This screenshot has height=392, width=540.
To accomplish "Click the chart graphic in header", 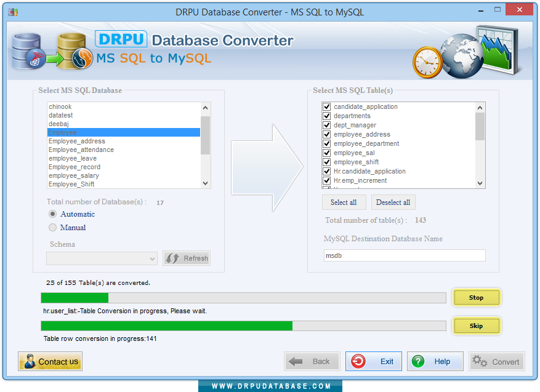I will [x=498, y=49].
